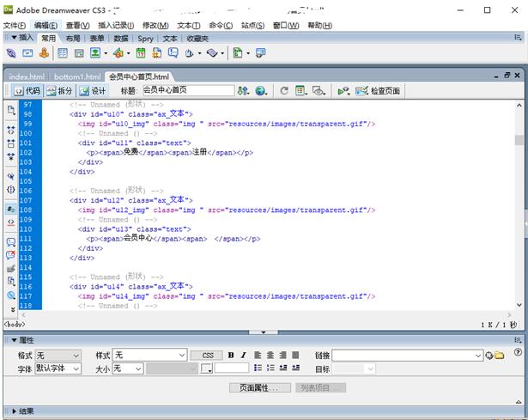Click the text color swatch box
The height and width of the screenshot is (420, 528).
tap(206, 368)
